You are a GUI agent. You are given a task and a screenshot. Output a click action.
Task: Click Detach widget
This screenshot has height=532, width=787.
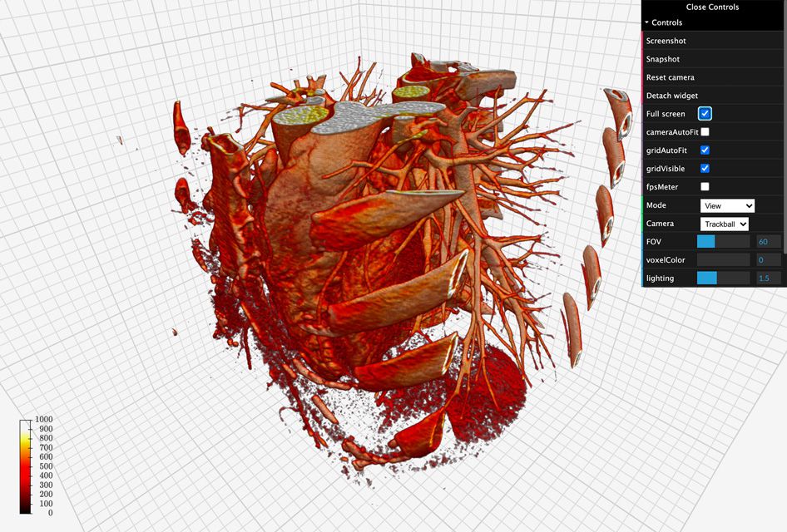pos(715,96)
